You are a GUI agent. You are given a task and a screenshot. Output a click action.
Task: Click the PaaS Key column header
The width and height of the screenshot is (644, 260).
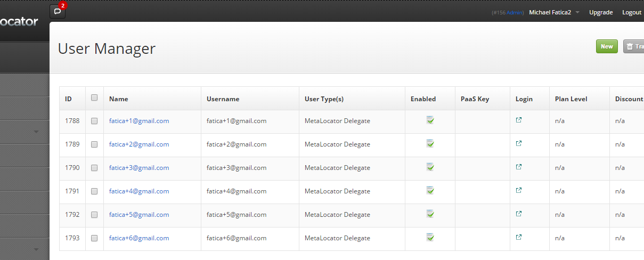475,99
